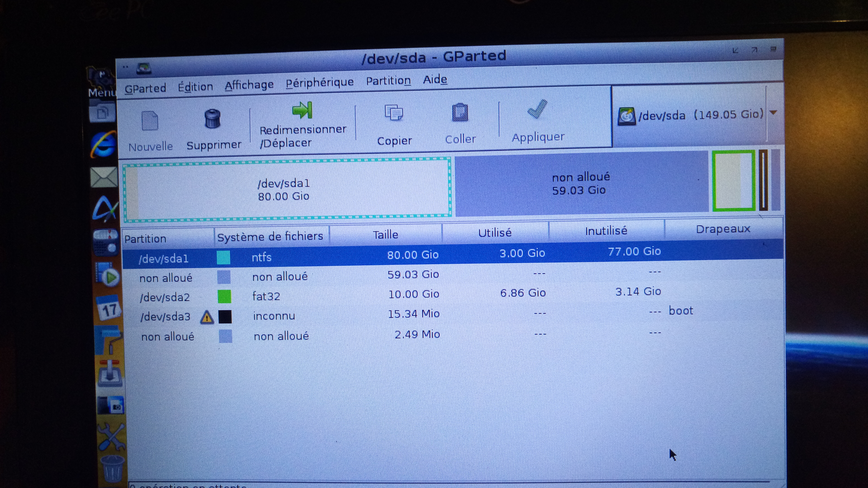868x488 pixels.
Task: Open the Édition menu
Action: tap(195, 87)
